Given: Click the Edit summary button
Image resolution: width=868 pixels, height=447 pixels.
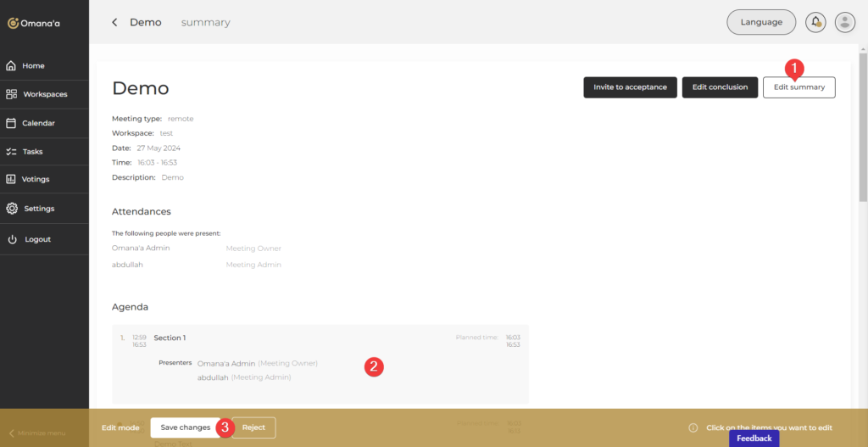Looking at the screenshot, I should pos(798,87).
